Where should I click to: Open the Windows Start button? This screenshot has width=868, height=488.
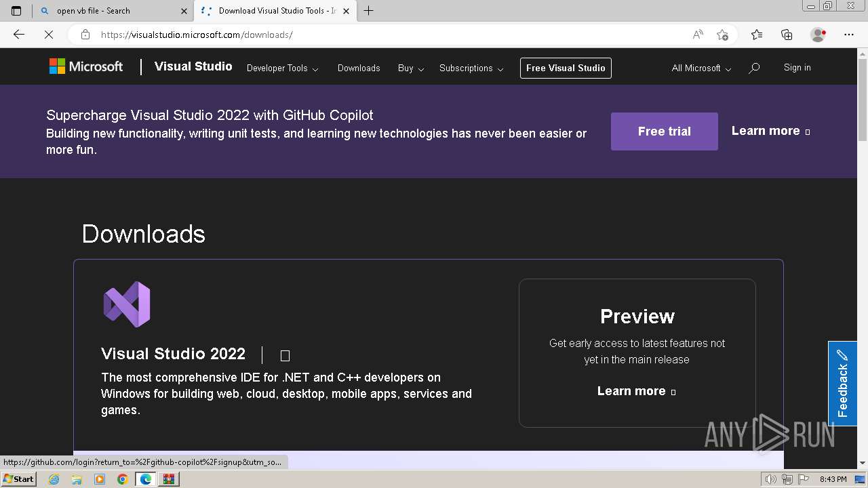[x=18, y=479]
